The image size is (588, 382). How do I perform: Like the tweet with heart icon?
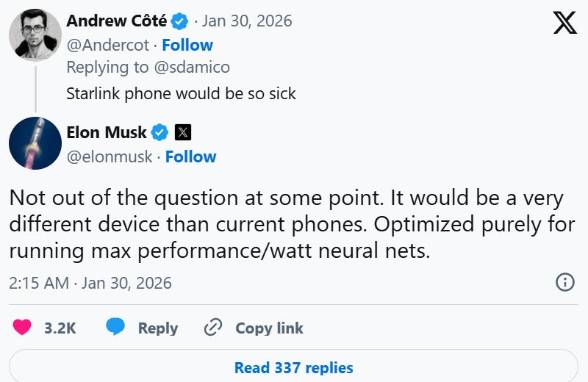pos(22,328)
